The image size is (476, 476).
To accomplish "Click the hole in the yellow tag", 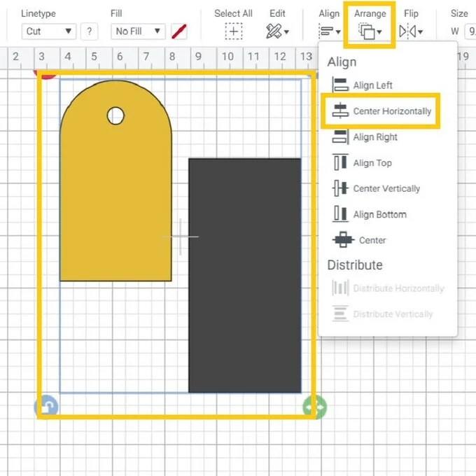I will (x=115, y=115).
